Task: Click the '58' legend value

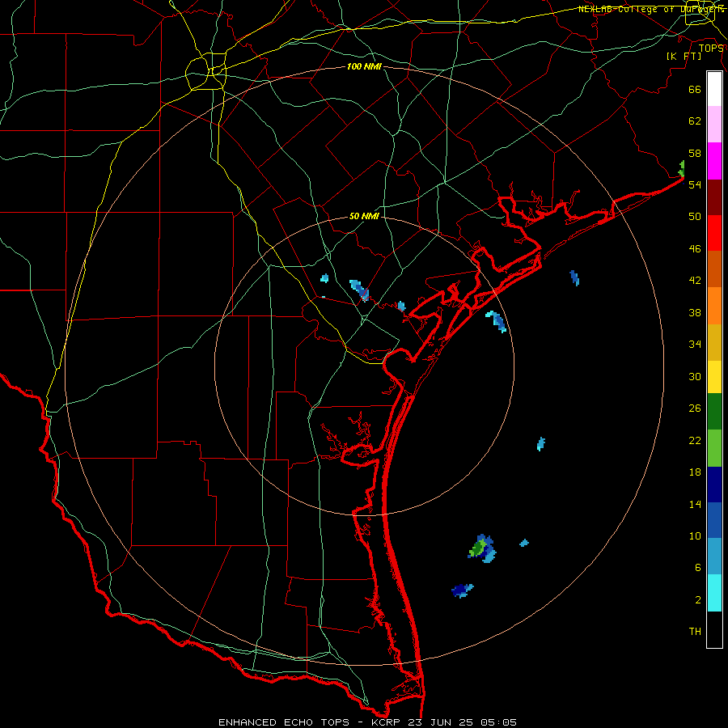Action: pos(695,153)
